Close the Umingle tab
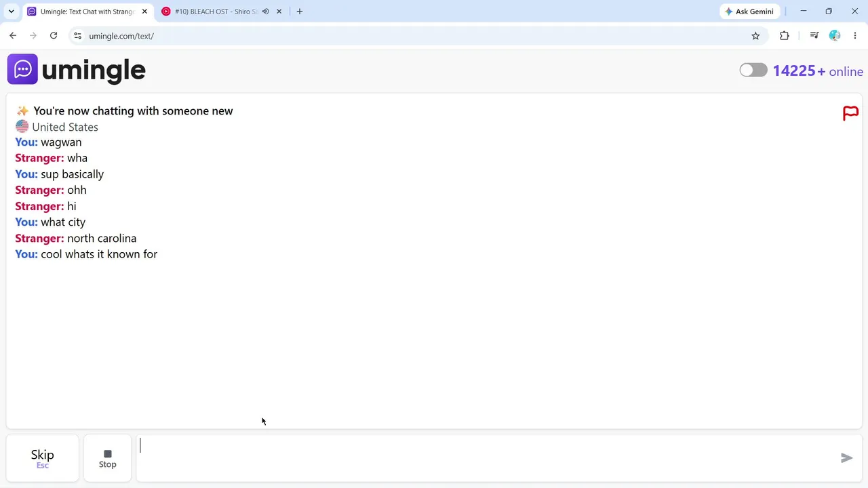 [144, 12]
